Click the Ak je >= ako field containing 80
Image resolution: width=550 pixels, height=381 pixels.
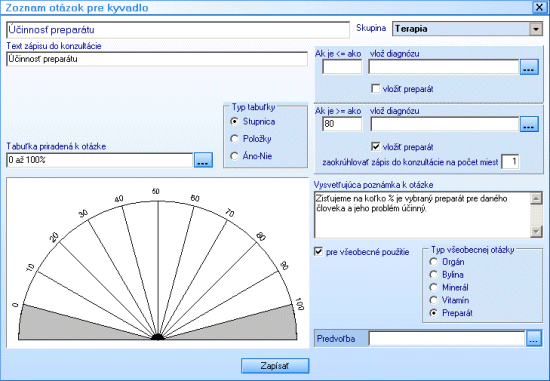[342, 124]
